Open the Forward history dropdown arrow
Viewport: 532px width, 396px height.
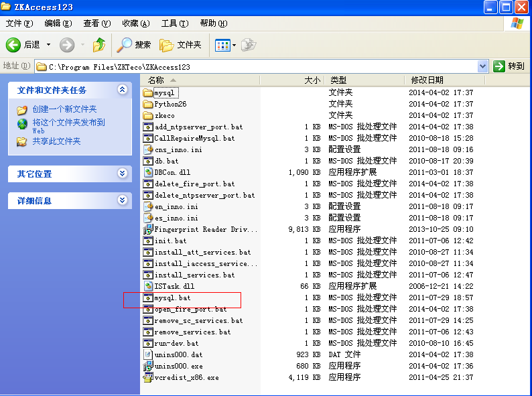point(82,45)
